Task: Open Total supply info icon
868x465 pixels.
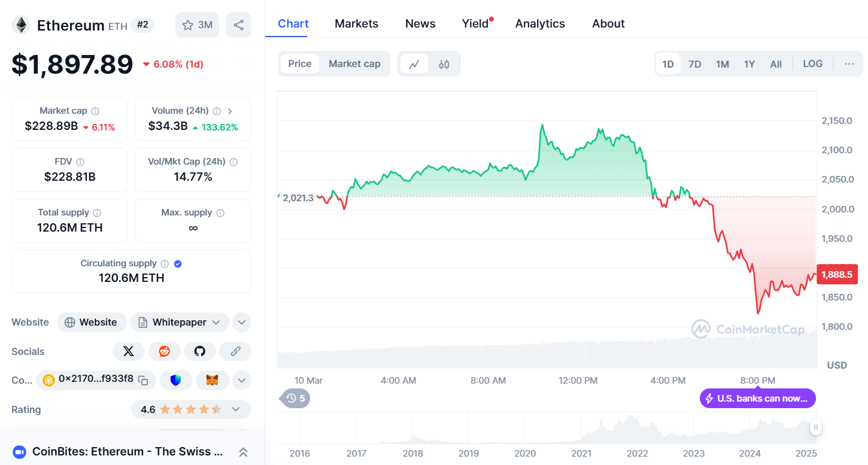Action: click(x=97, y=212)
